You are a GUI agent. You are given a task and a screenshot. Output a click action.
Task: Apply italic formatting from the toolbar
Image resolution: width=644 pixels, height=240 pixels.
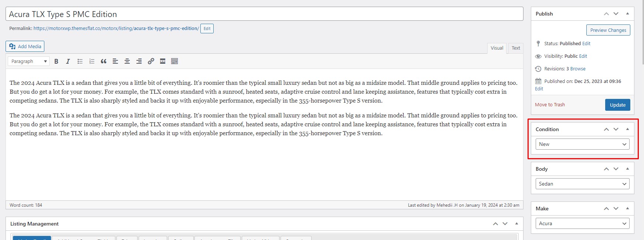tap(68, 61)
